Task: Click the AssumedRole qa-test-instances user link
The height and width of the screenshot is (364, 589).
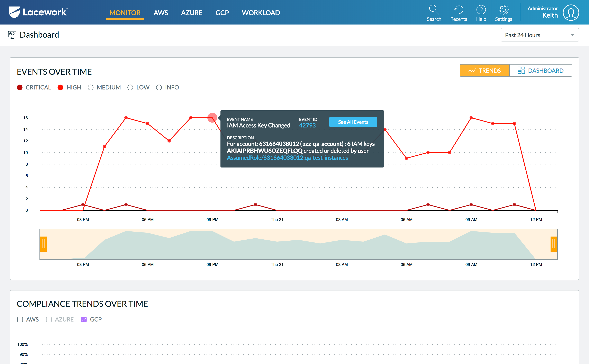Action: [x=287, y=158]
